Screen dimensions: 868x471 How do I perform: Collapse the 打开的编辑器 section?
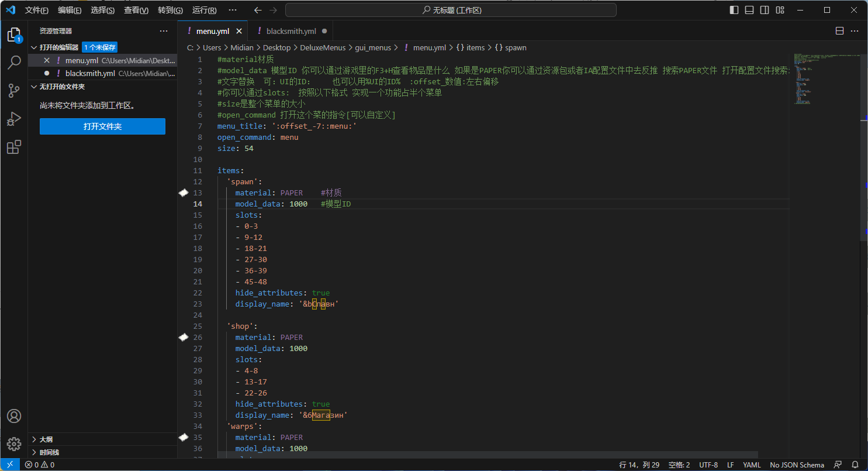point(58,47)
